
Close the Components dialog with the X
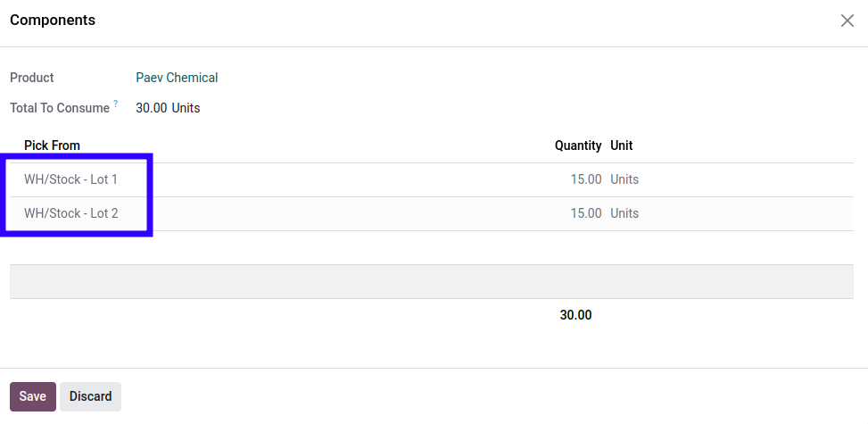(847, 21)
